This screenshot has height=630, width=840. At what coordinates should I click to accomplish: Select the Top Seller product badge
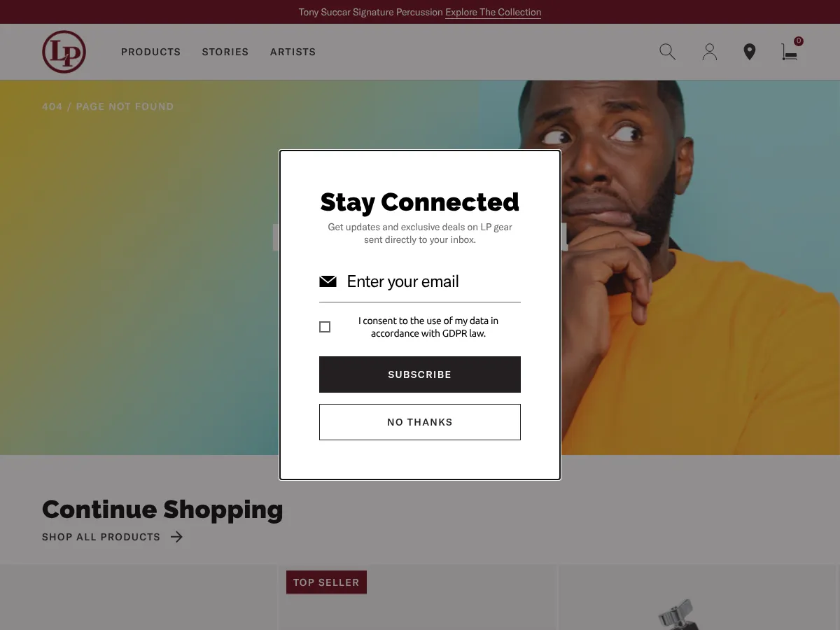pos(326,582)
